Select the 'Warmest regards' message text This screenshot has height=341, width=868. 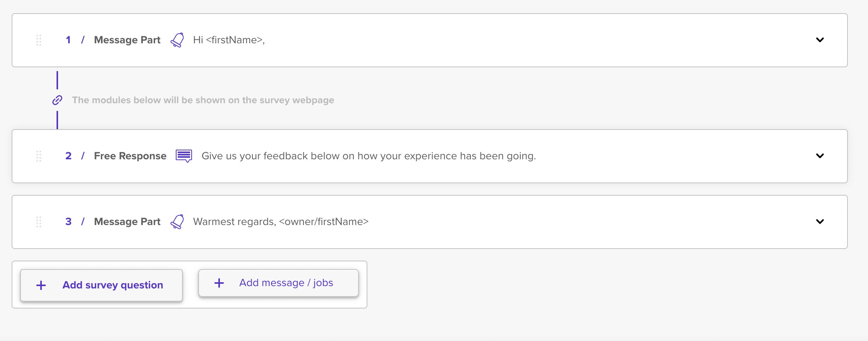281,222
